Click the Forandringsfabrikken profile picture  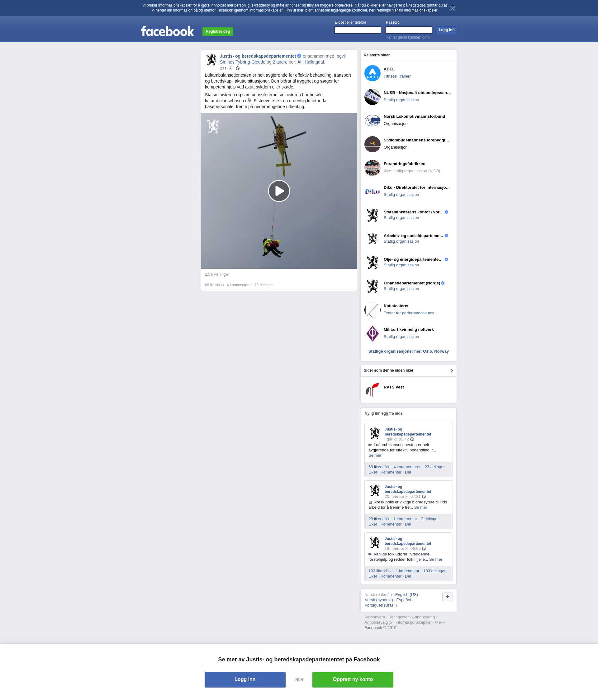tap(372, 168)
